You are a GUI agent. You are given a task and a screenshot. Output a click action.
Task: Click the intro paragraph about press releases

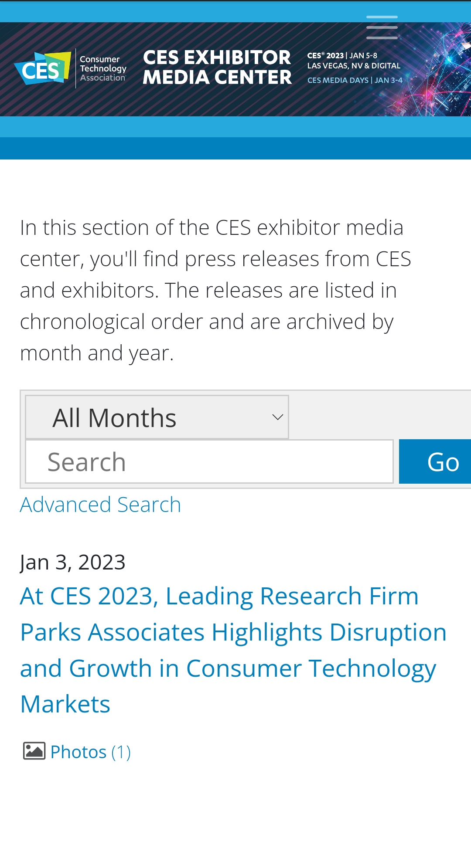click(x=215, y=290)
